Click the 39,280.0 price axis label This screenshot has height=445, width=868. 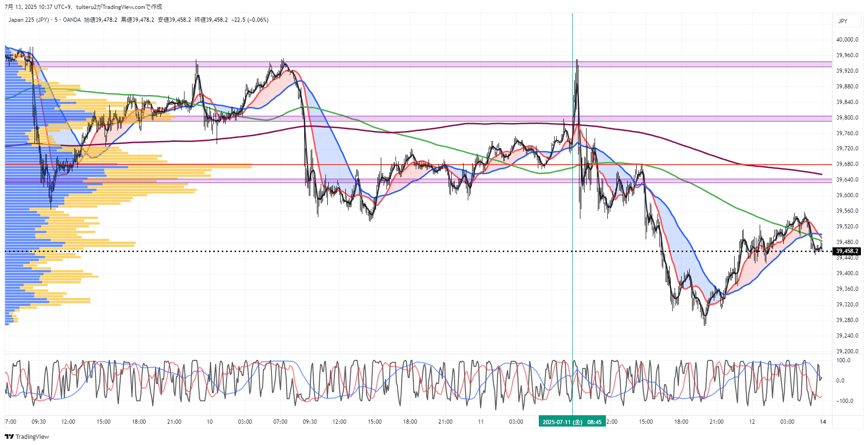pos(847,320)
